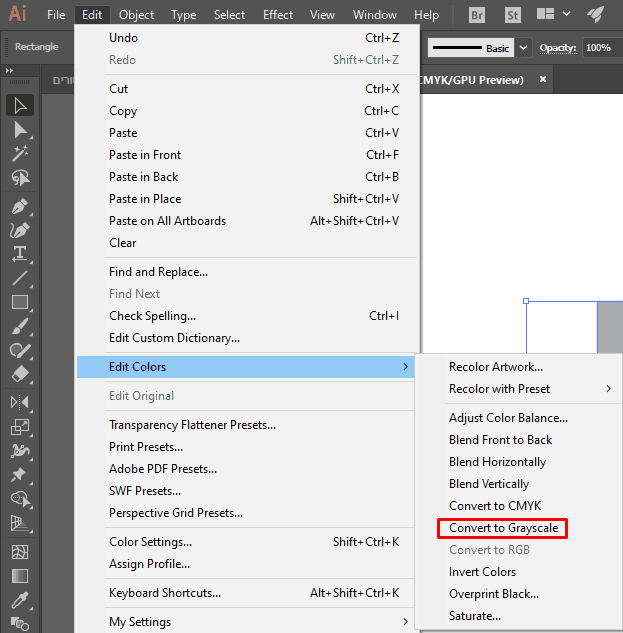Choose Undo from Edit menu
The image size is (623, 633).
247,38
